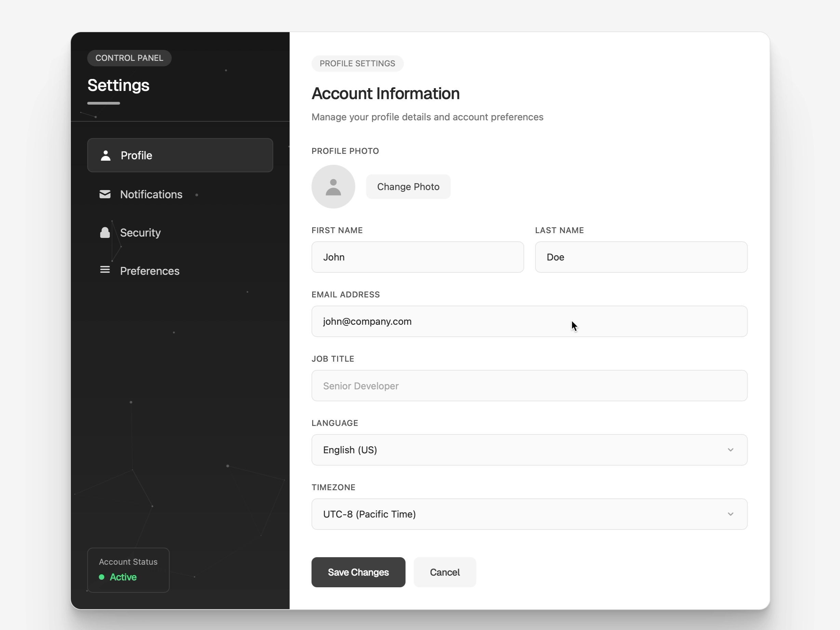Click the circular profile photo placeholder

[x=333, y=186]
